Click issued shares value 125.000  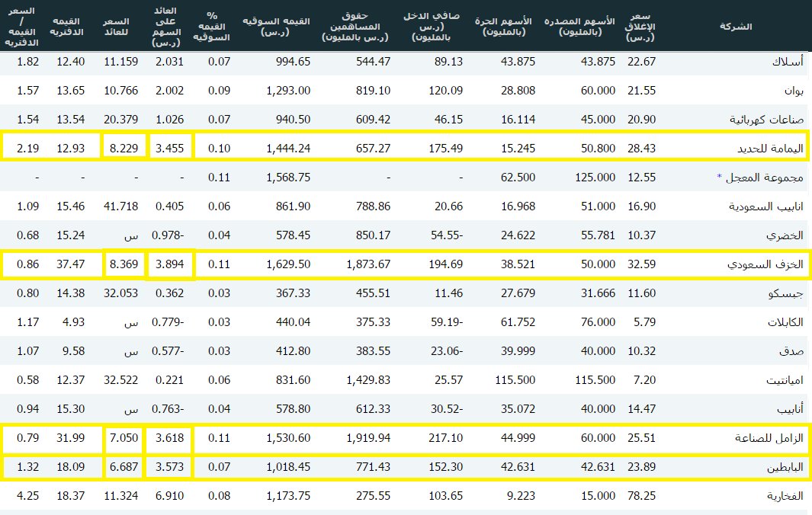595,178
